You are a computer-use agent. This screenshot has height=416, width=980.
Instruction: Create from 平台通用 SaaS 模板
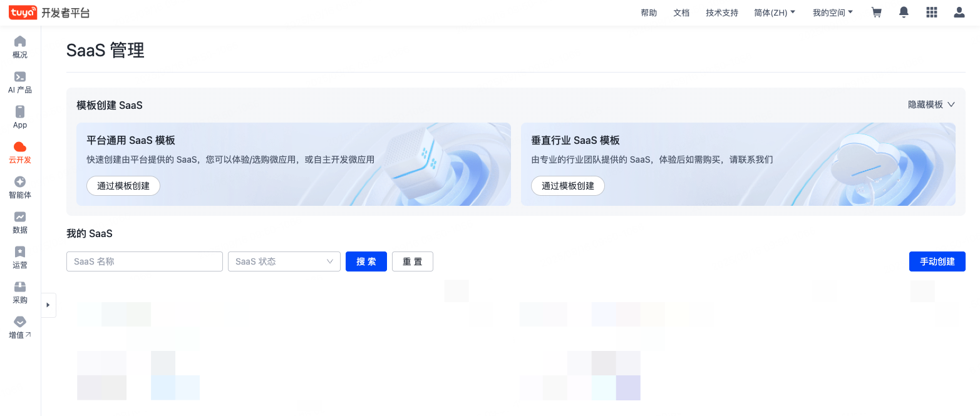click(123, 186)
